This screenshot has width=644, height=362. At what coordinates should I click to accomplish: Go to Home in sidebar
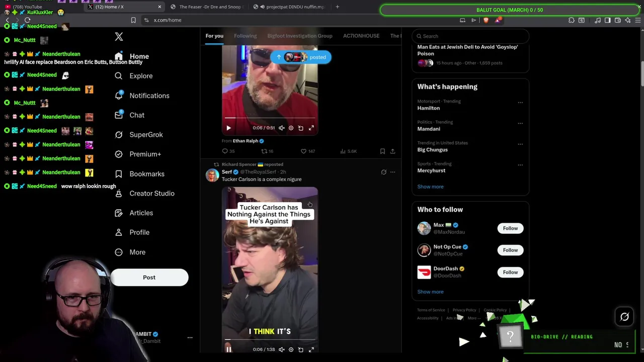tap(132, 56)
